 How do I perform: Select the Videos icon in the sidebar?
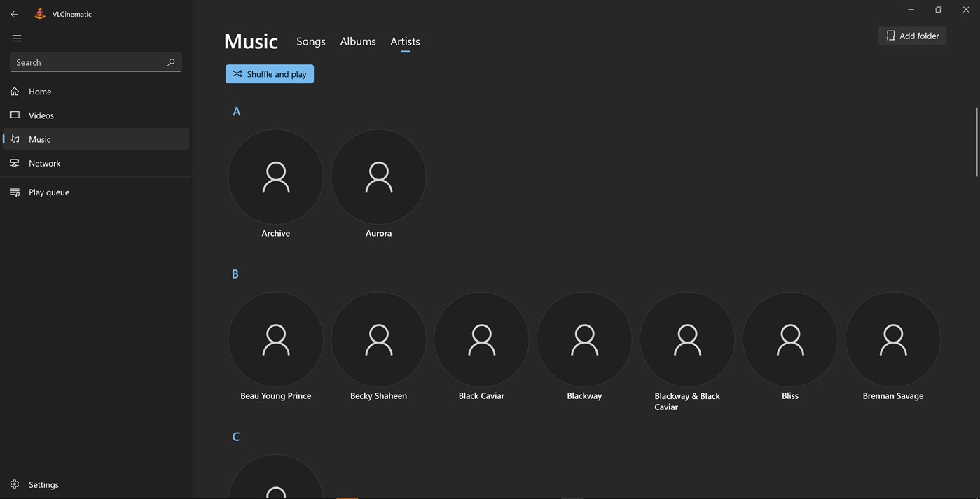[x=14, y=115]
